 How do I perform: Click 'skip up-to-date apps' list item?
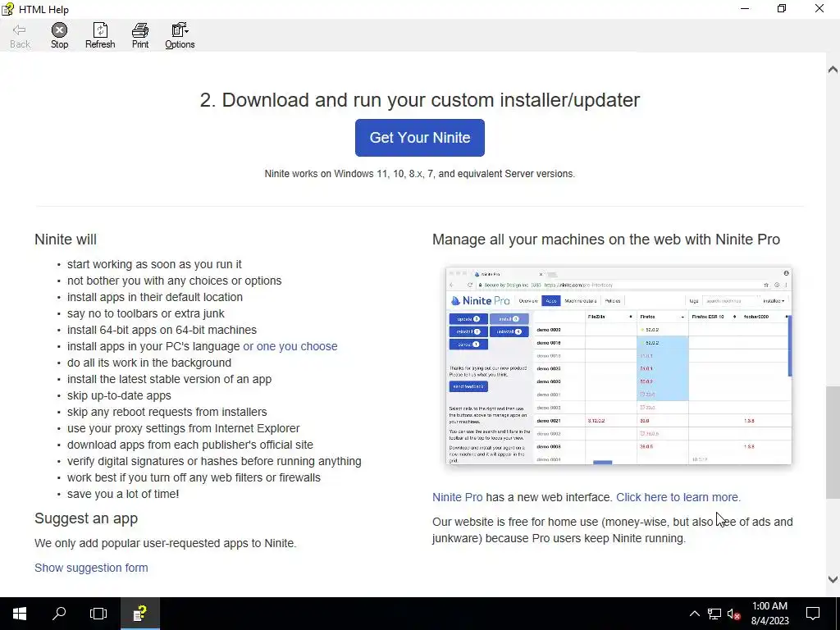point(119,395)
